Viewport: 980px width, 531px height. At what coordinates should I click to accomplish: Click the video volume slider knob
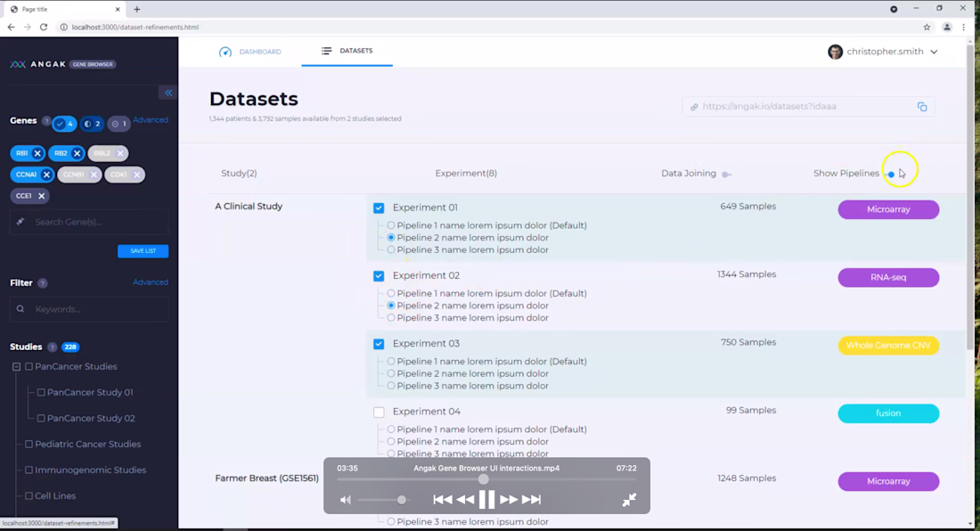coord(401,500)
